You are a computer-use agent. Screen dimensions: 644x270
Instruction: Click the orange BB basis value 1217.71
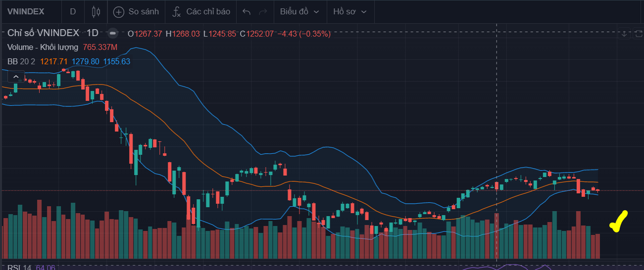point(54,62)
